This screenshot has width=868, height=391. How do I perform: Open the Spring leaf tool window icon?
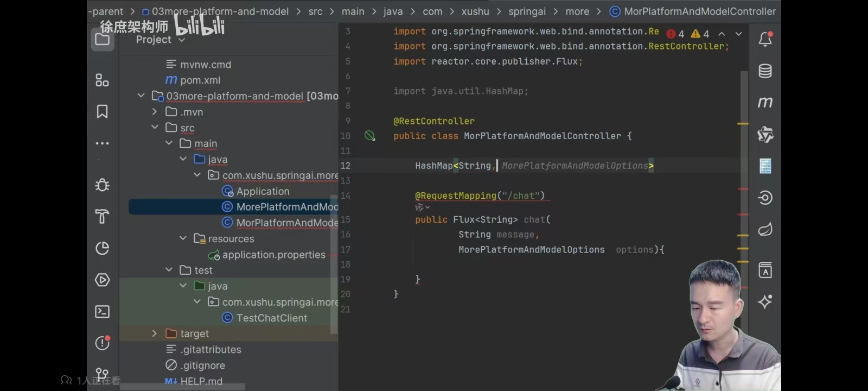[x=765, y=229]
